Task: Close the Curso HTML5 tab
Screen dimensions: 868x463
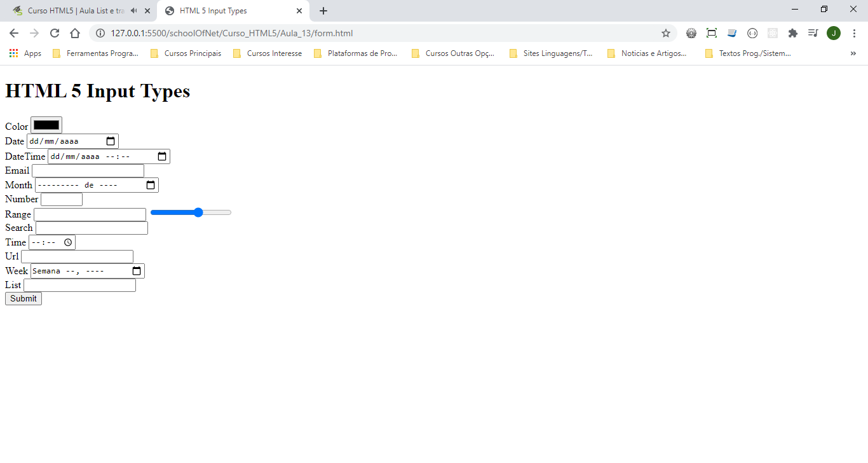Action: pyautogui.click(x=147, y=11)
